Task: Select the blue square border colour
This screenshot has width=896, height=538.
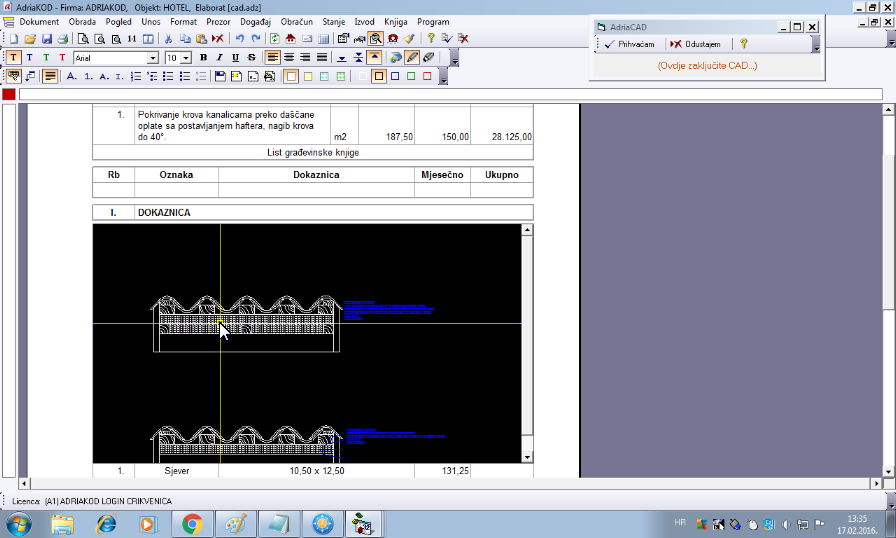Action: point(395,77)
